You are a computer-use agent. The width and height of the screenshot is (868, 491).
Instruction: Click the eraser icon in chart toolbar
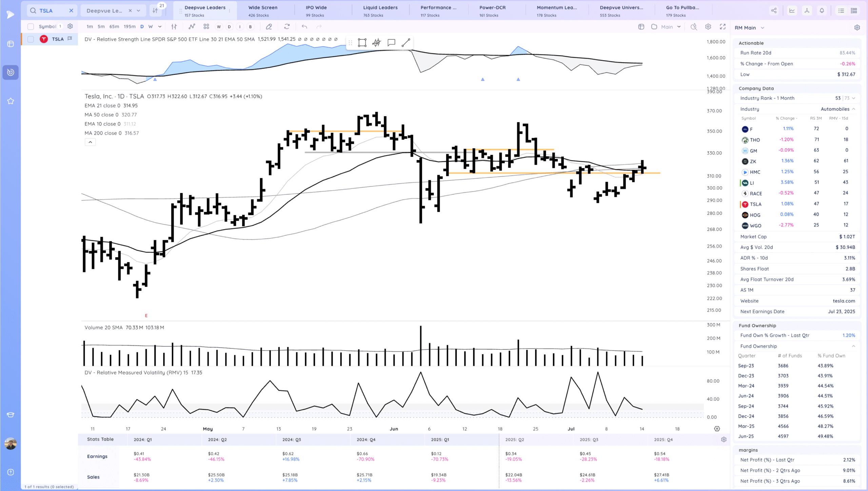[x=269, y=26]
